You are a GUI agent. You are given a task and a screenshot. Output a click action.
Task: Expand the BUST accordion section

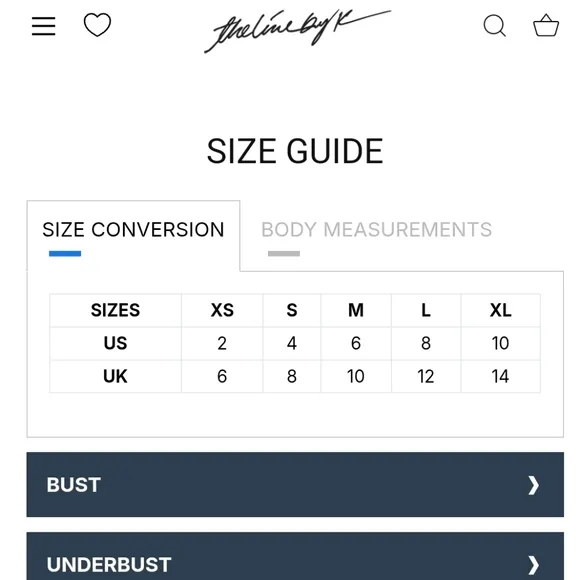[x=295, y=485]
